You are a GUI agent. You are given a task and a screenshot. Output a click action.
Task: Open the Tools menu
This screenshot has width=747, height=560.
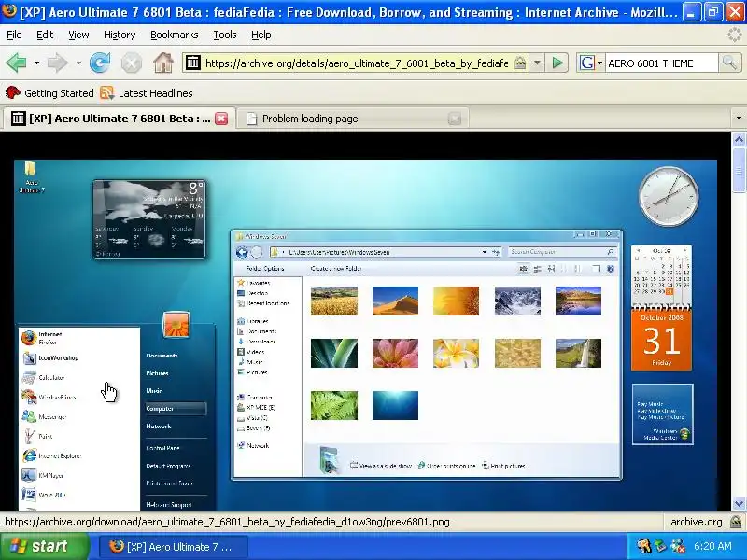click(x=225, y=35)
